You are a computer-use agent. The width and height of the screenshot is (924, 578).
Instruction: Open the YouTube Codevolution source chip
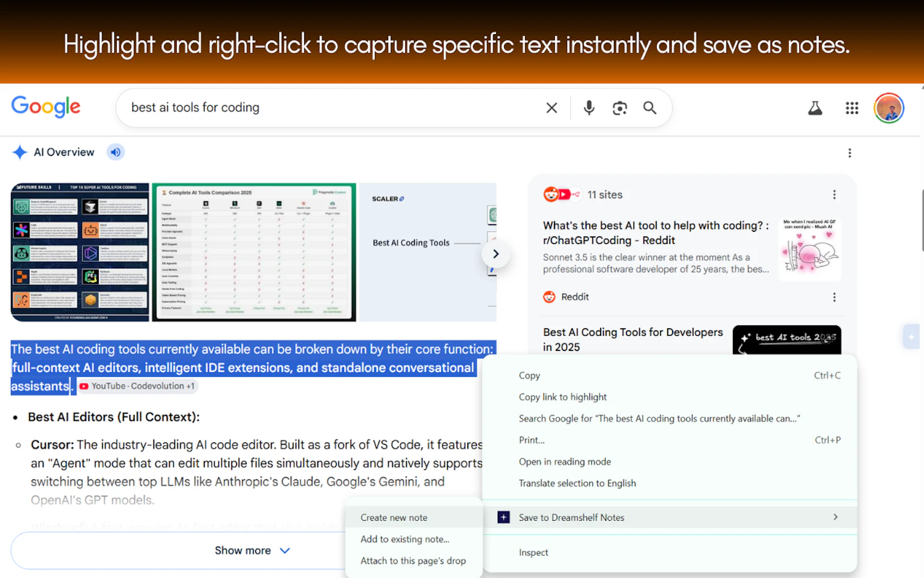[137, 386]
